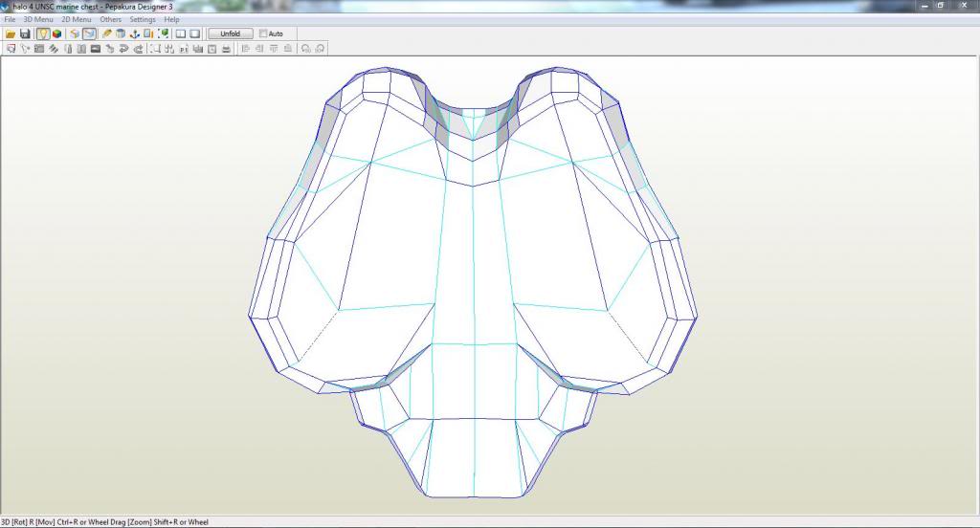Click the Save floppy disk icon
The image size is (980, 528).
coord(25,33)
